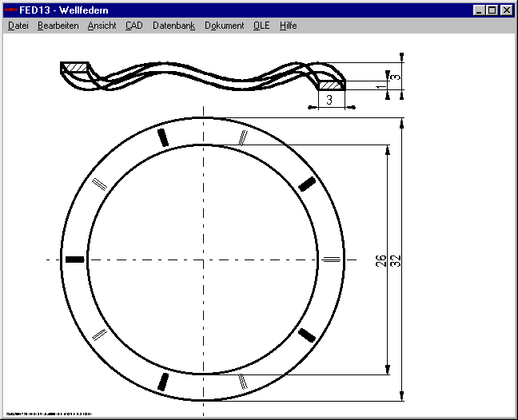Open the CAD menu
The height and width of the screenshot is (420, 518).
tap(134, 26)
